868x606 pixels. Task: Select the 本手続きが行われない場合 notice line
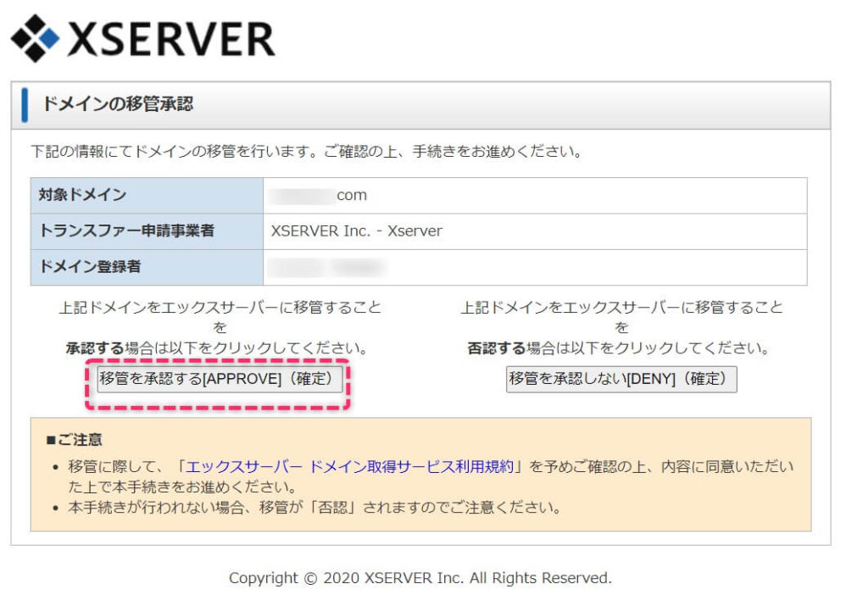click(314, 508)
